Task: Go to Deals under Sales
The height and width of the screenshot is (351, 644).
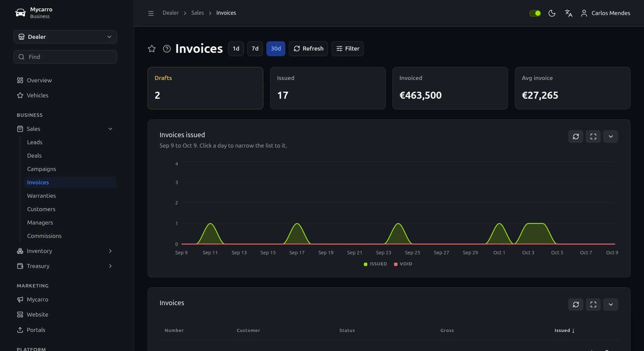Action: (x=34, y=156)
